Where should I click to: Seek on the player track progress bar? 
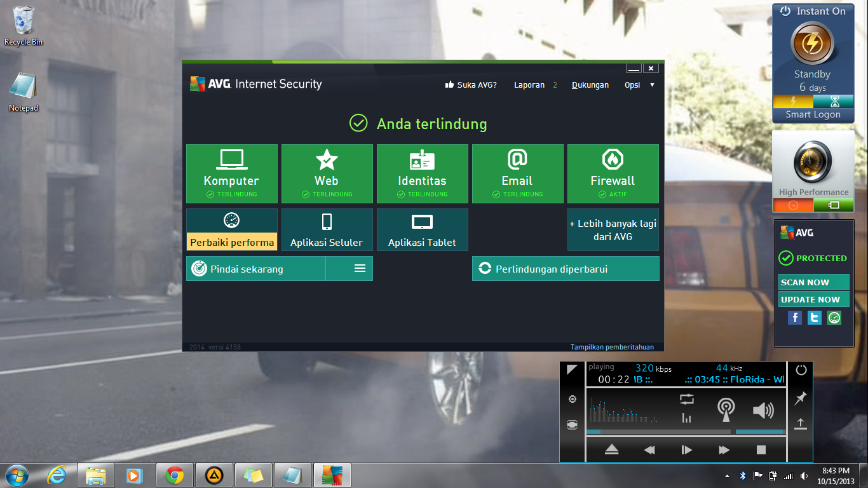658,432
